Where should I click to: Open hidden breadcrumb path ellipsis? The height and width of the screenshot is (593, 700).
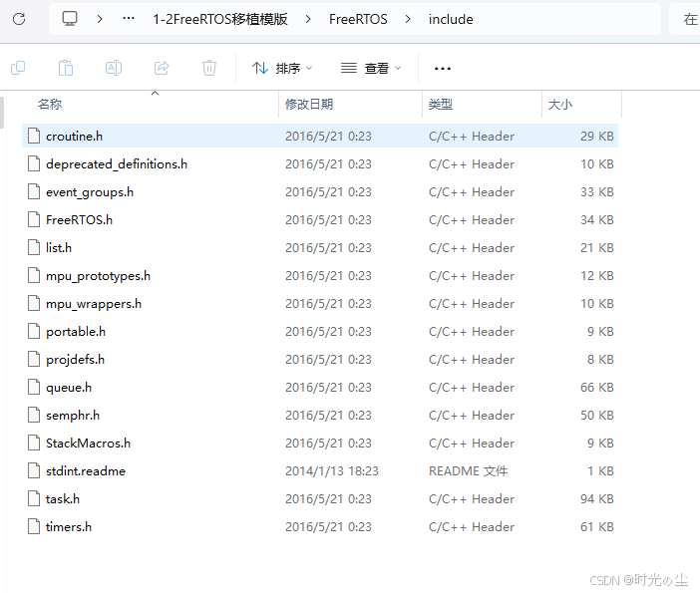(129, 19)
